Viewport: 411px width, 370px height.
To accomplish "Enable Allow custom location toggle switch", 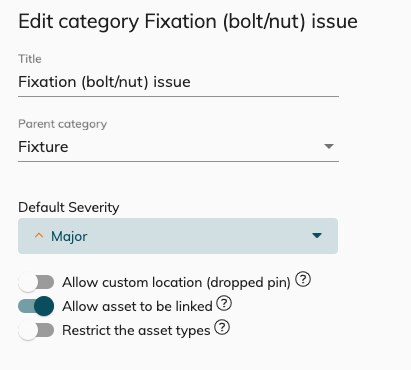I will click(36, 282).
